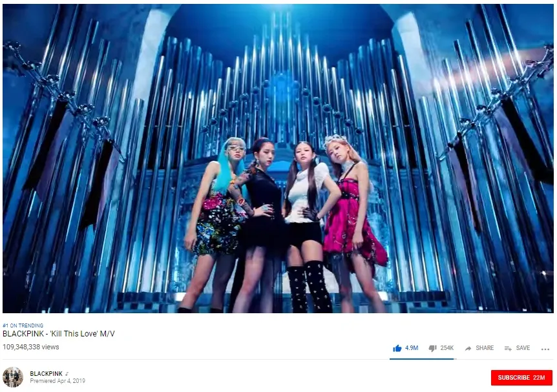Click the 4.9M likes count
Screen dimensions: 557x392
(x=412, y=348)
